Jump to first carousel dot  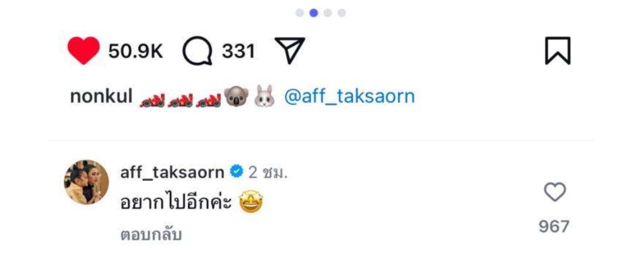[x=300, y=13]
